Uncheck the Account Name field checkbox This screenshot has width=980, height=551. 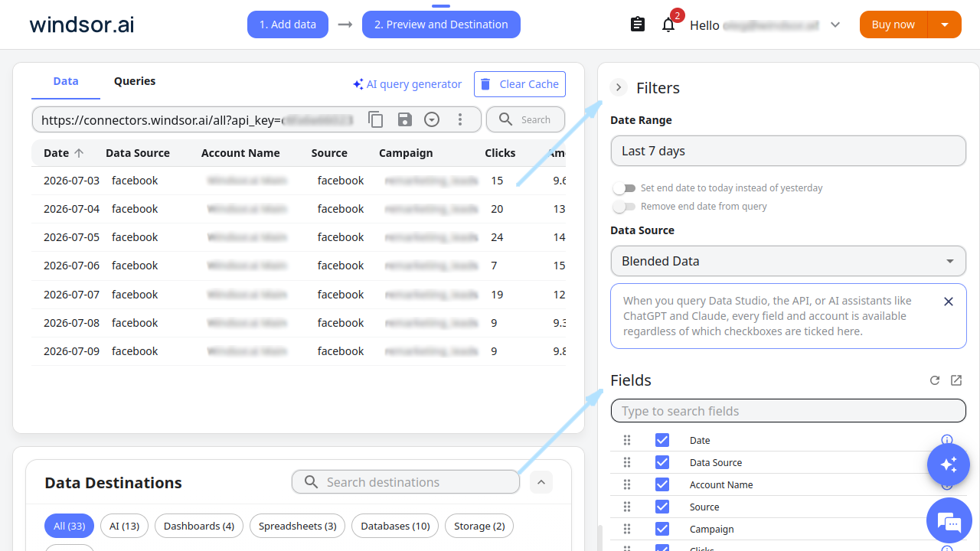662,484
